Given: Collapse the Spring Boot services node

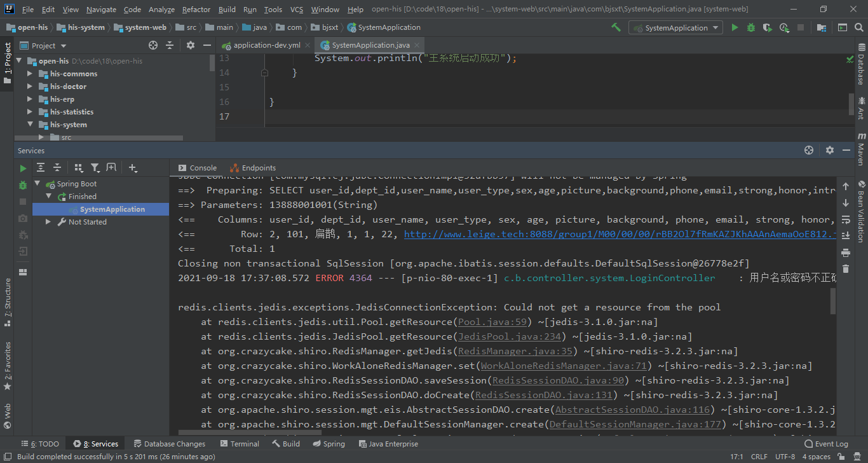Looking at the screenshot, I should 37,184.
